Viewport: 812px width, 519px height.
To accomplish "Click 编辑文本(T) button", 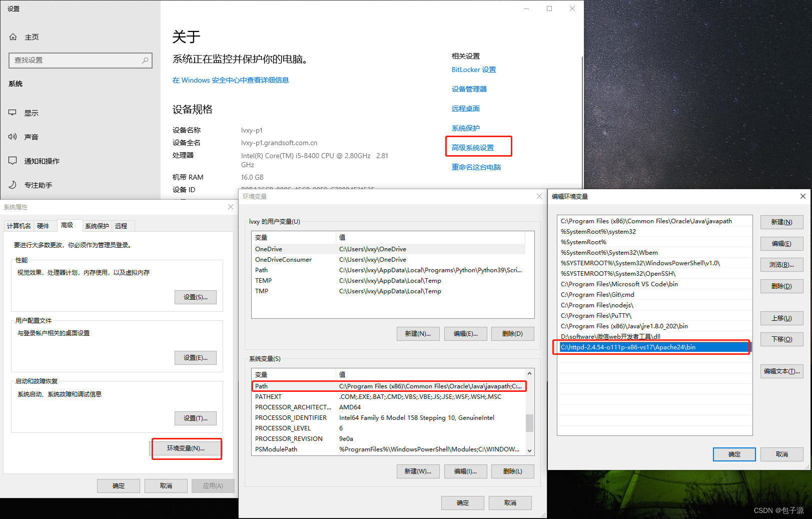I will click(781, 371).
